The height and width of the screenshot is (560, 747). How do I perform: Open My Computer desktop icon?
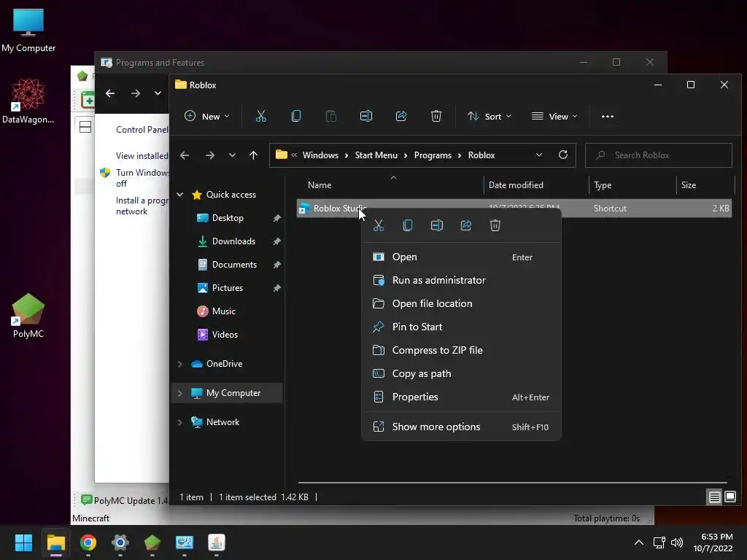(28, 30)
